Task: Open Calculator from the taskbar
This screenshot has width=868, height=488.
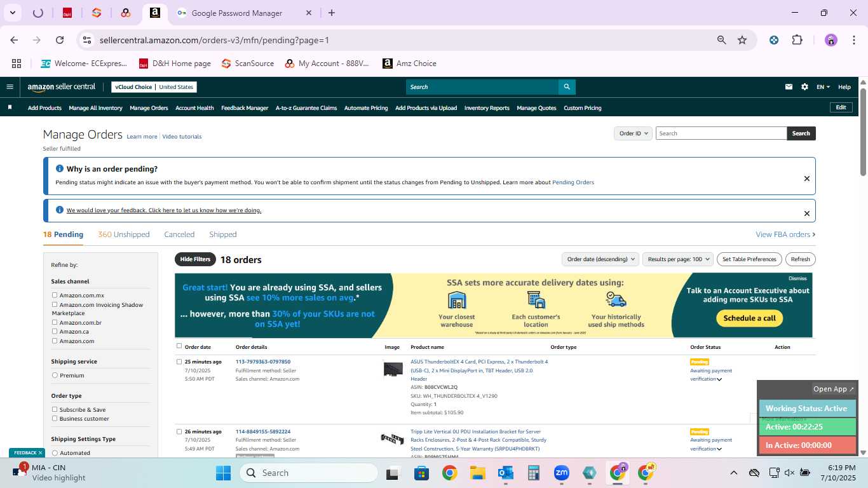Action: coord(534,473)
